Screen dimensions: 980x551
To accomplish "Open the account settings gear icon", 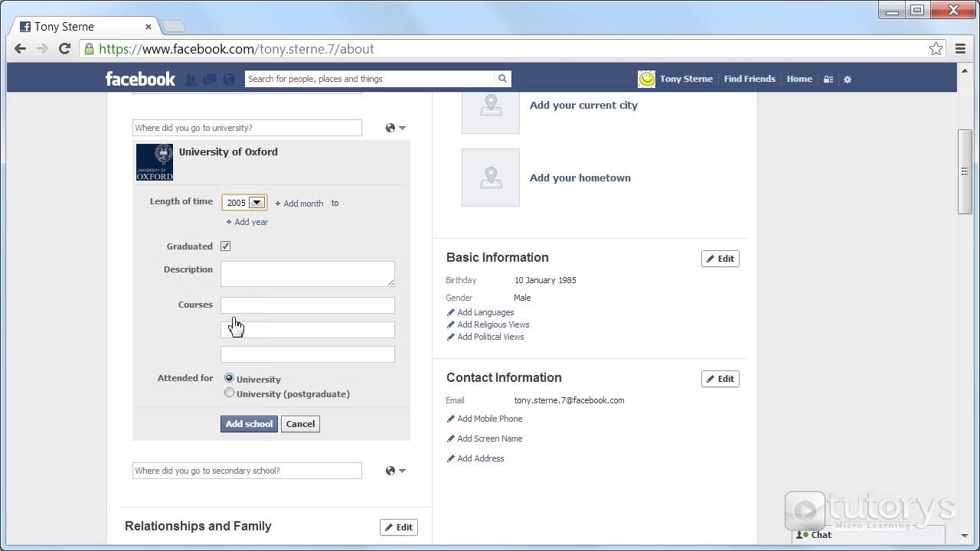I will pos(847,79).
